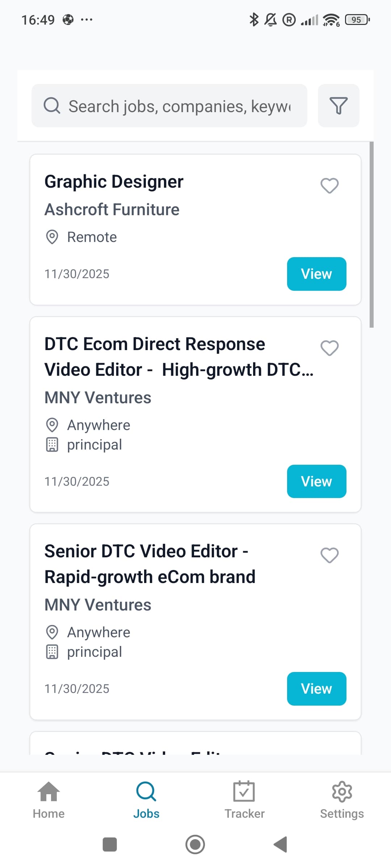Tap the Remote location pin icon
This screenshot has width=391, height=868.
tap(52, 237)
